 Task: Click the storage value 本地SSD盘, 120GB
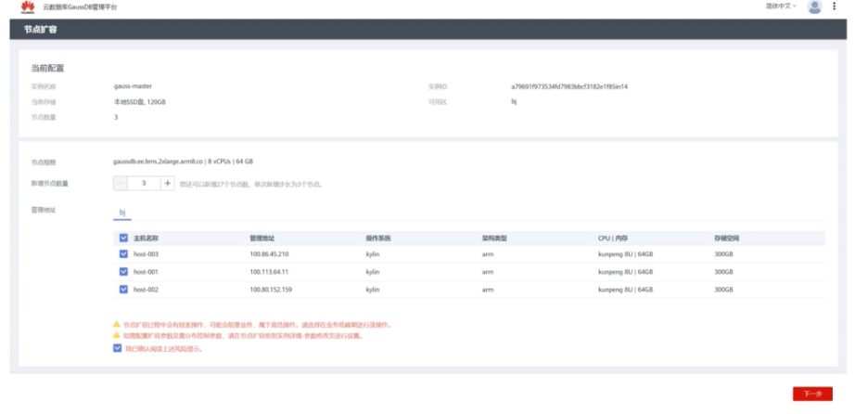pos(139,102)
